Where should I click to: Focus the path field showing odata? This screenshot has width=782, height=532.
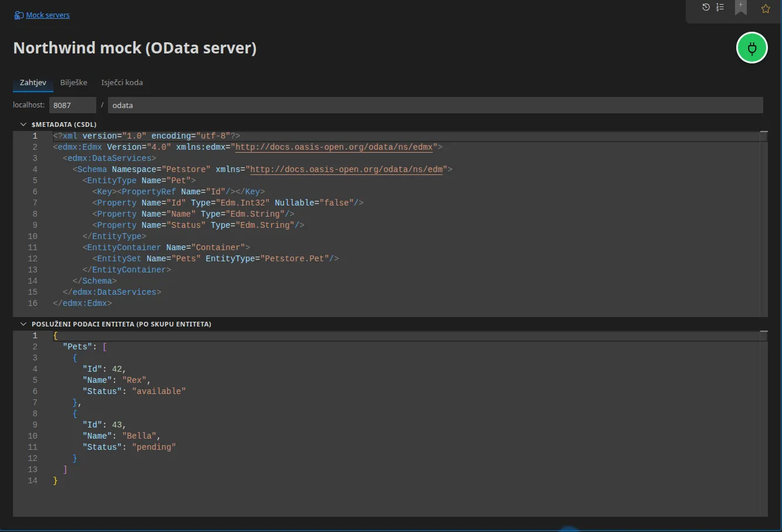(x=436, y=105)
